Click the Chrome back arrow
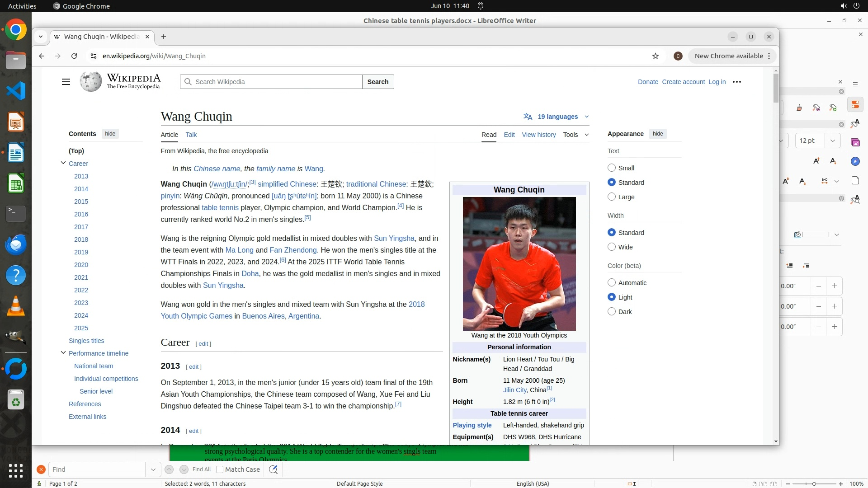The height and width of the screenshot is (488, 868). 42,56
